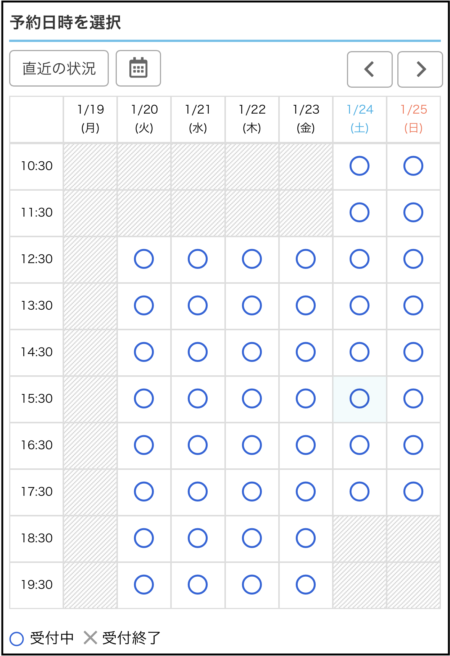Reserve the 17:30 slot on 1/25 (日)
450x656 pixels.
point(413,492)
